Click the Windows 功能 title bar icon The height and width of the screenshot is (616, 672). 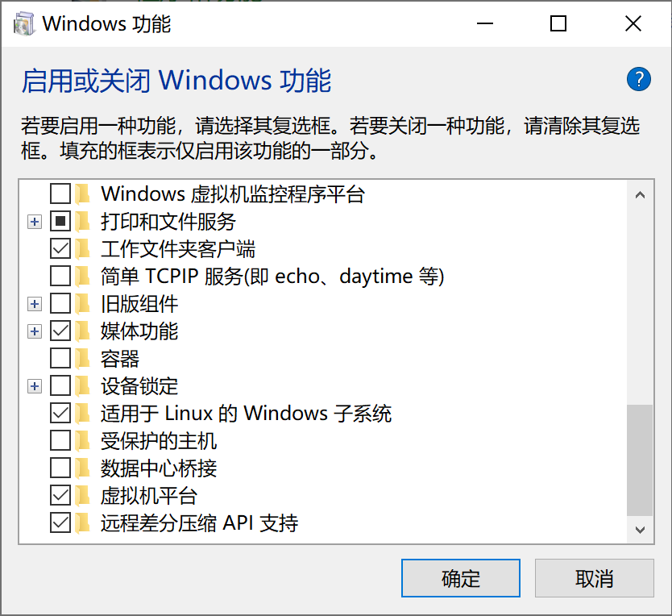point(24,24)
